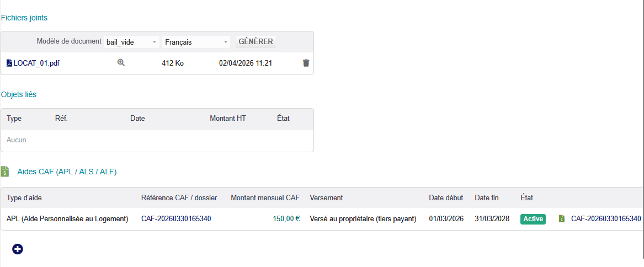
Task: Click the Objets liés section title
Action: (x=19, y=94)
